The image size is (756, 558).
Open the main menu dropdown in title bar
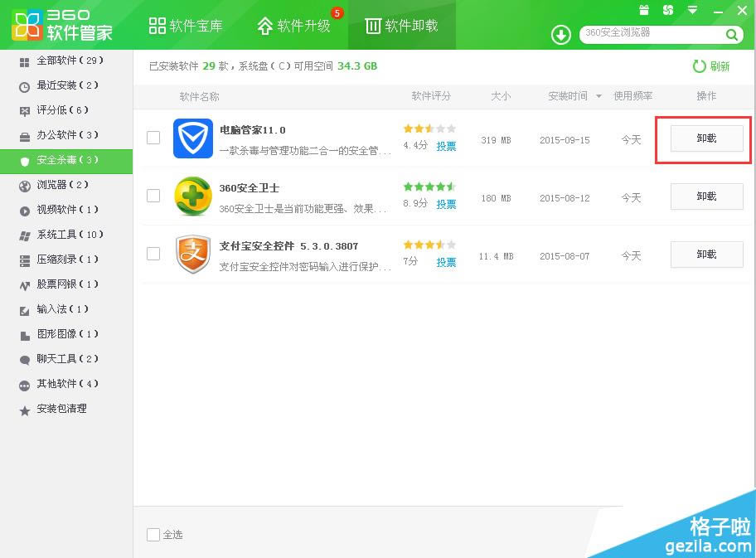(692, 10)
